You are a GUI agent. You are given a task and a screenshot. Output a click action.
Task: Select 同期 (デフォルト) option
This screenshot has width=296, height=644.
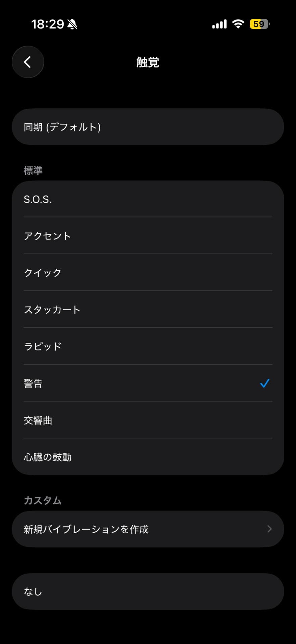148,127
